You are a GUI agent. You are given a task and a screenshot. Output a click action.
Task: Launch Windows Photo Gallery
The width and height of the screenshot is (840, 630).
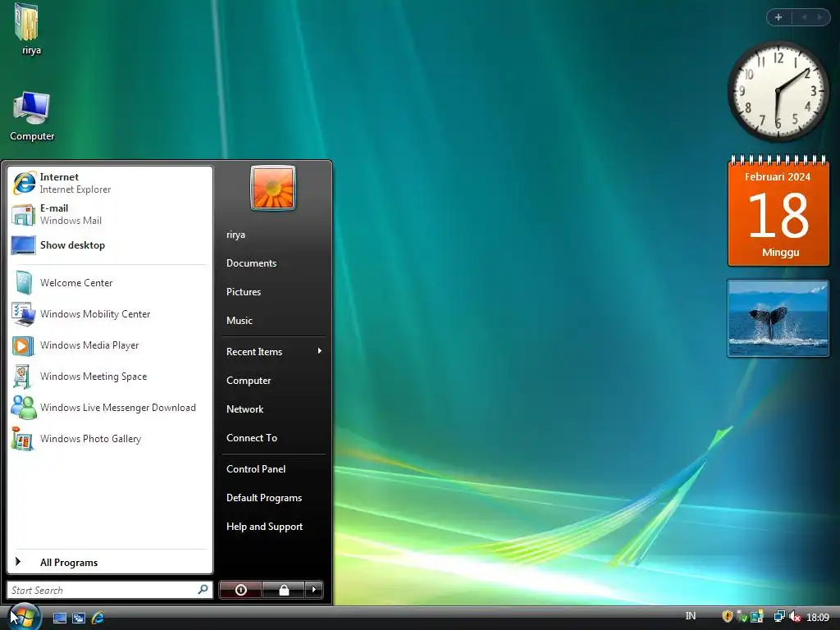point(110,439)
